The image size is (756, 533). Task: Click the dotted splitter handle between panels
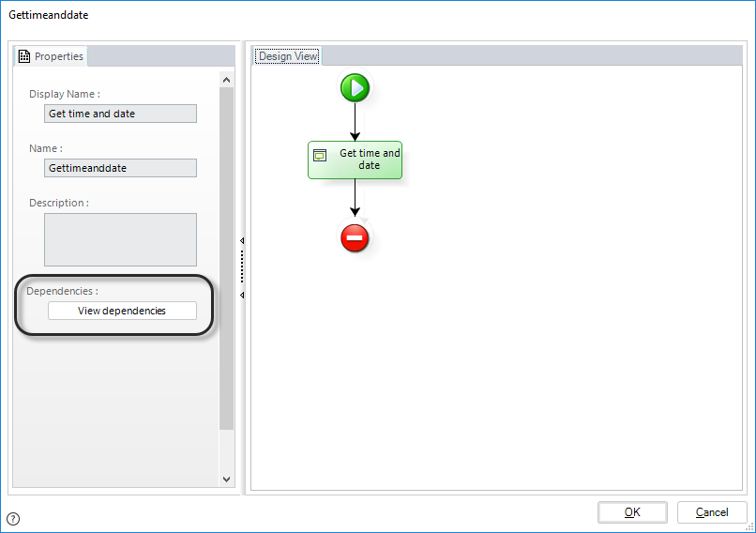click(242, 266)
